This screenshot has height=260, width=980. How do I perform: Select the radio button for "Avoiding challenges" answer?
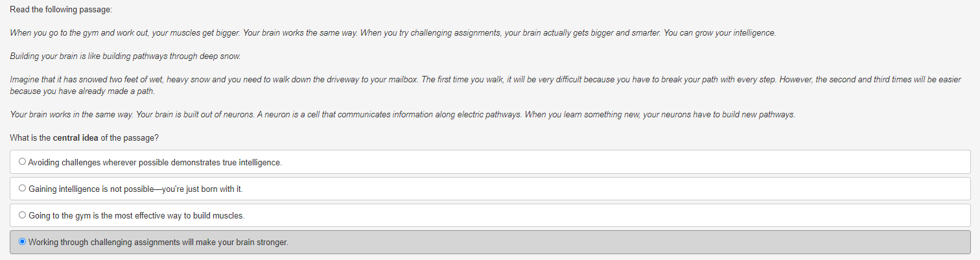click(x=23, y=162)
